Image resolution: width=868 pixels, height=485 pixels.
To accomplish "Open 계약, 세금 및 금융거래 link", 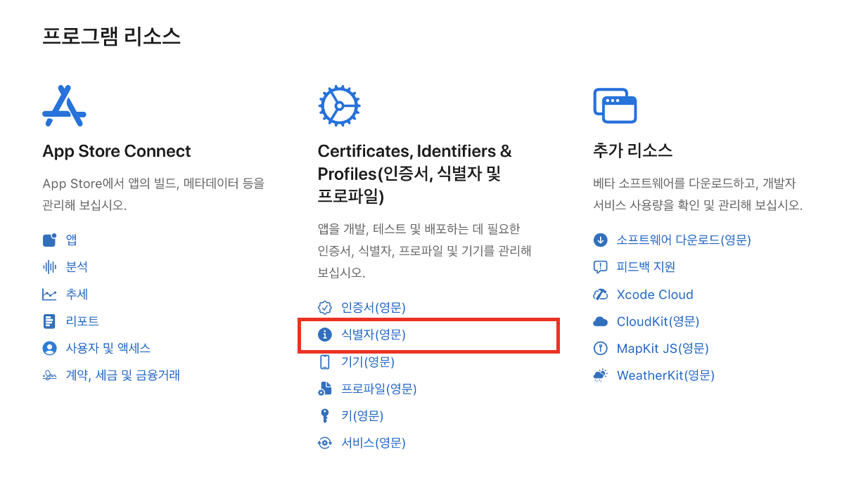I will [x=123, y=375].
